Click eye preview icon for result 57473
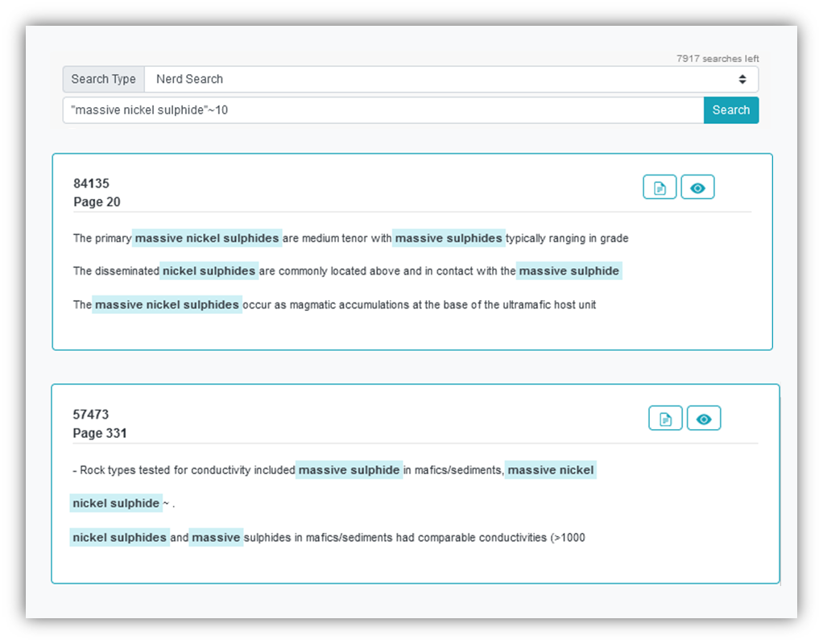Viewport: 823px width, 644px height. [704, 419]
